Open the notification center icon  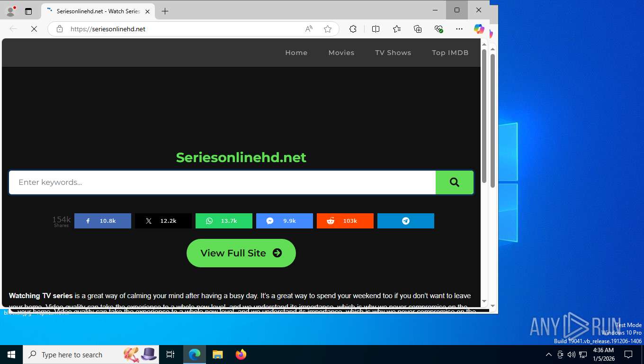pyautogui.click(x=628, y=355)
